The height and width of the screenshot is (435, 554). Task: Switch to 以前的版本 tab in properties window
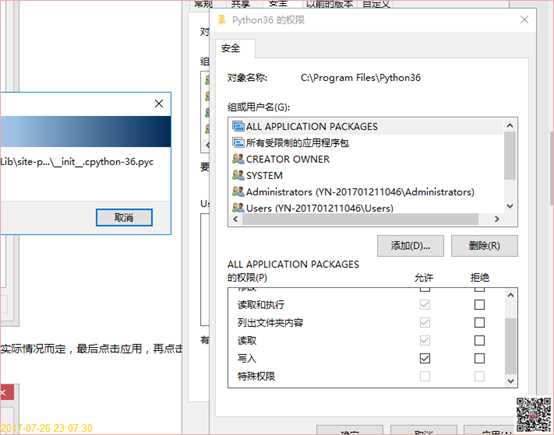[329, 4]
